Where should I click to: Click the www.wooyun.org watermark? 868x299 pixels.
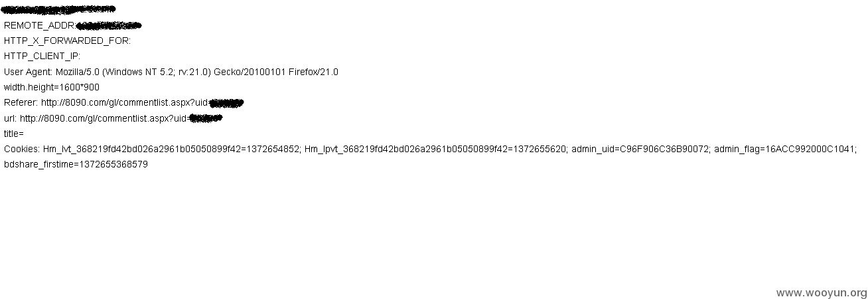(822, 293)
